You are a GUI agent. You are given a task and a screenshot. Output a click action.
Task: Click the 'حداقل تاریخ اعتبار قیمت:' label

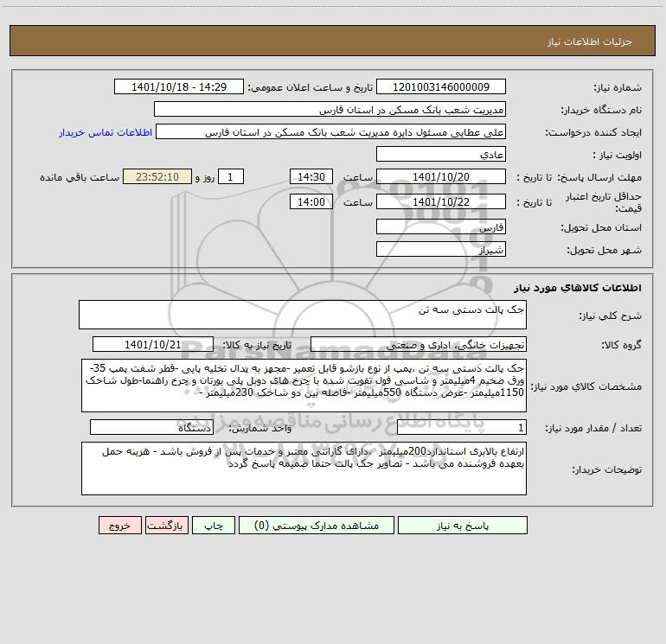604,202
